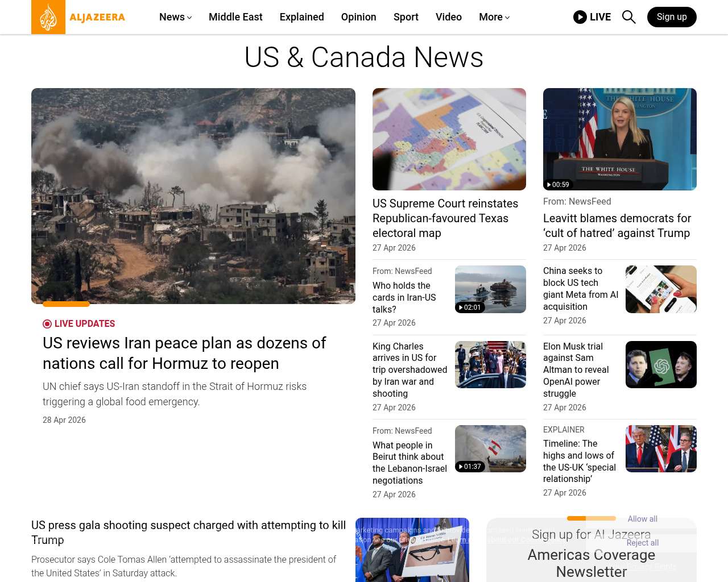The image size is (728, 582).
Task: Click the smoke-covered town lead image
Action: click(x=193, y=196)
